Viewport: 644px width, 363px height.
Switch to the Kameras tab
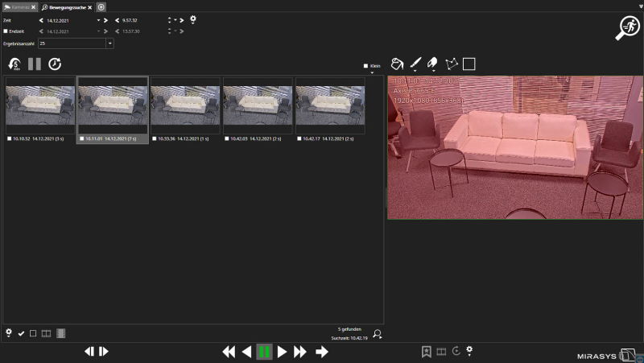tap(18, 6)
